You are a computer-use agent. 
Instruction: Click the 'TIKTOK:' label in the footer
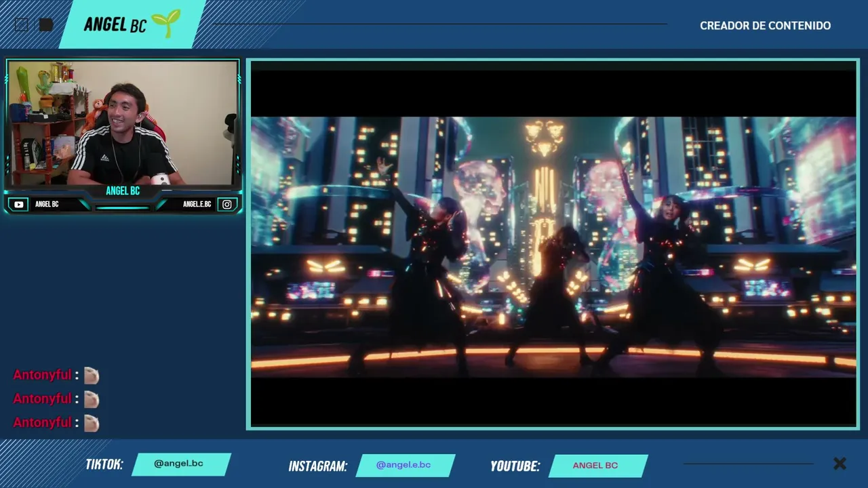coord(104,464)
